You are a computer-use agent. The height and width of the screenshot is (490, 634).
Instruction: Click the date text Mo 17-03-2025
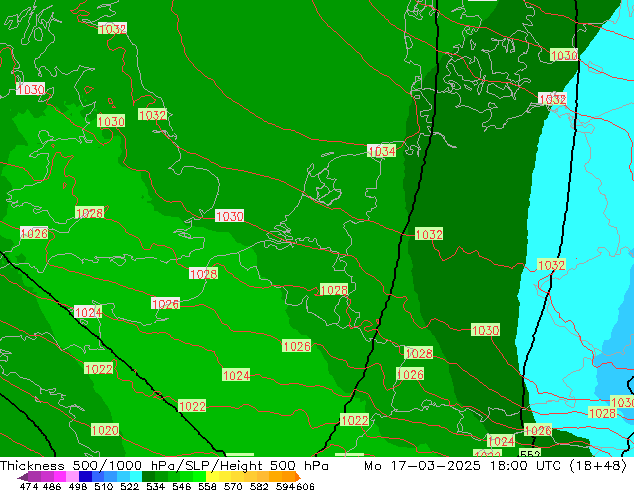coord(422,466)
